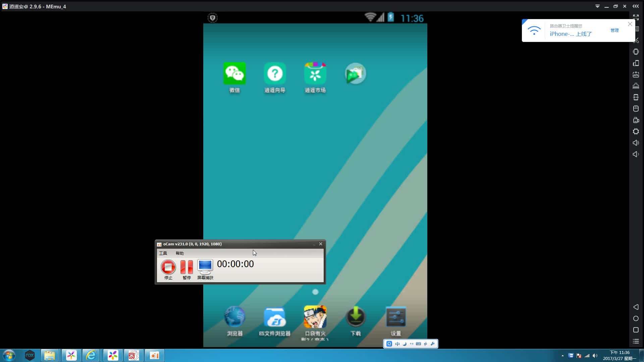Tap the Android recent apps square
Screen dimensions: 644x362
[x=636, y=330]
